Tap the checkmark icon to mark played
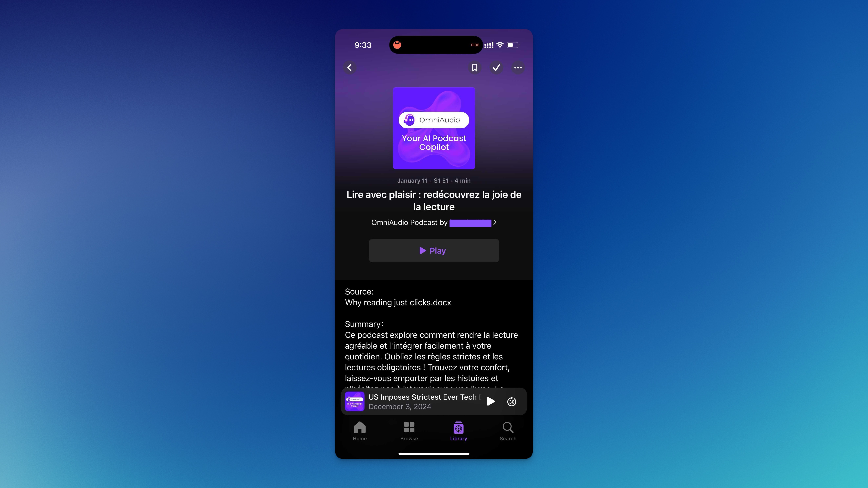The width and height of the screenshot is (868, 488). (x=497, y=67)
